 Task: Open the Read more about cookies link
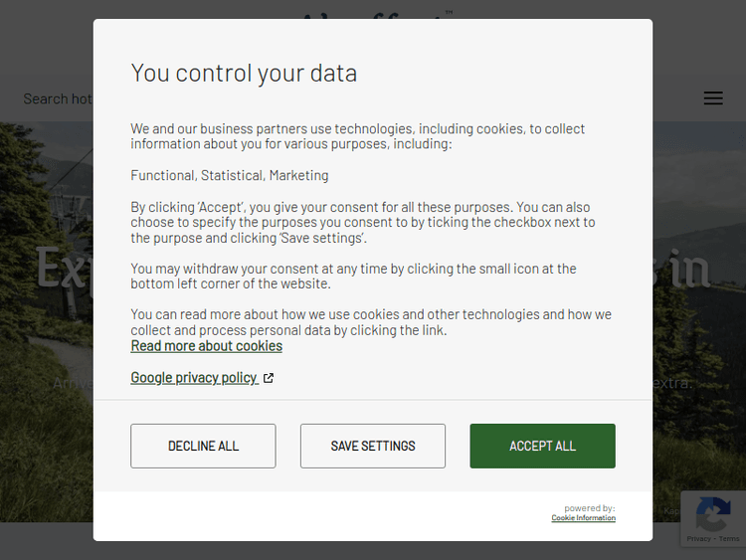coord(207,346)
